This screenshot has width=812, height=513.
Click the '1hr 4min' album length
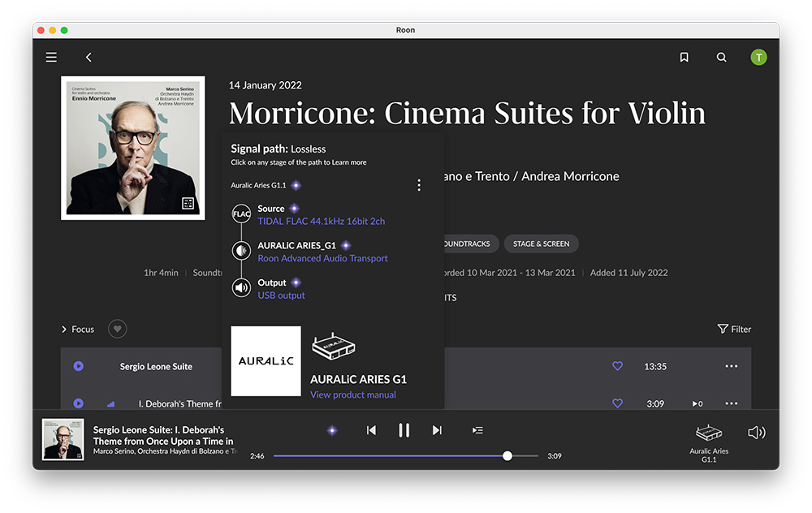tap(161, 273)
